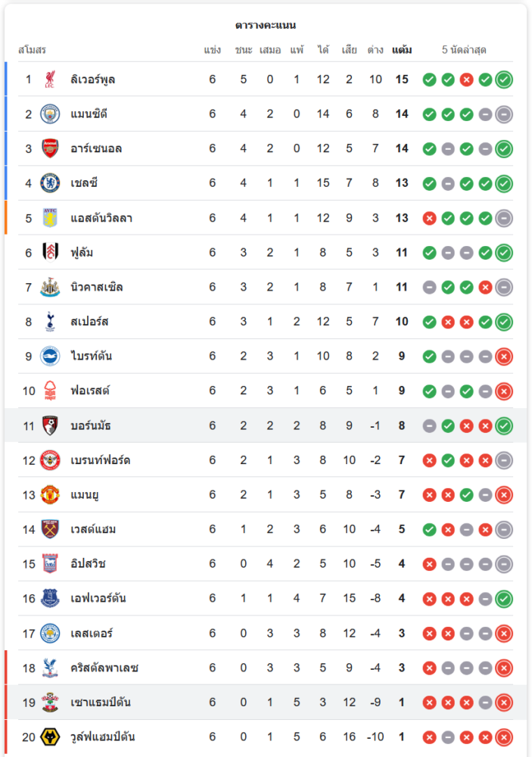The width and height of the screenshot is (532, 757).
Task: Select the Aston Villa crest icon
Action: point(50,218)
